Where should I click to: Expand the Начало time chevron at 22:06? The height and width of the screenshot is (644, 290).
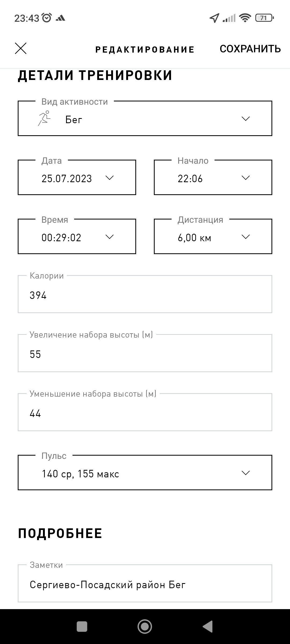click(x=246, y=178)
